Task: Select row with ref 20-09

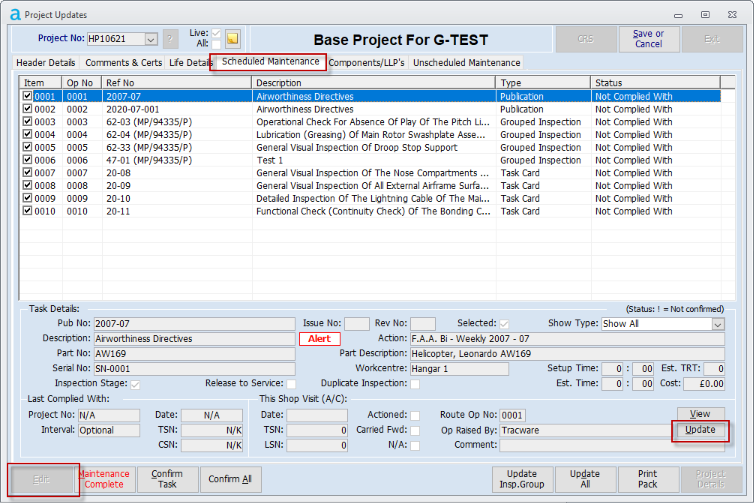Action: click(x=370, y=186)
